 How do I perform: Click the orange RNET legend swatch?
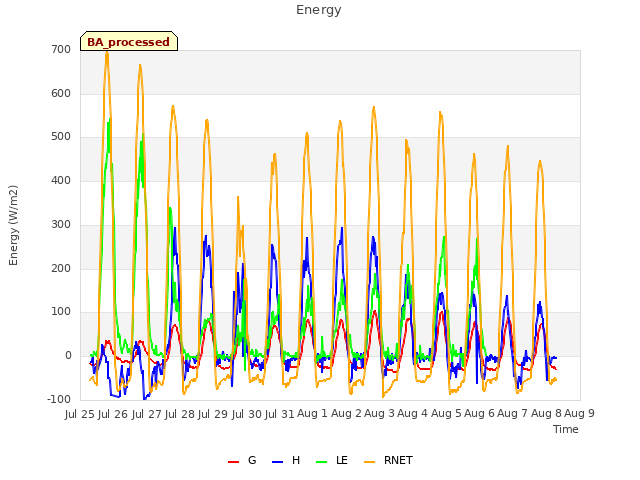click(x=369, y=462)
